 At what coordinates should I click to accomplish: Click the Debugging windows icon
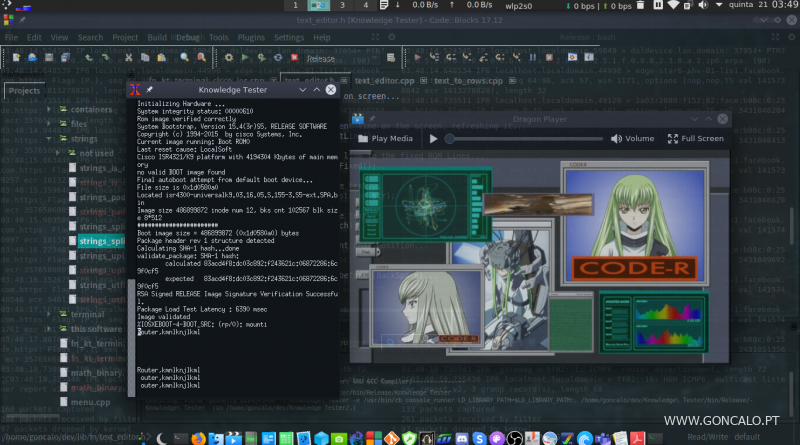pyautogui.click(x=572, y=58)
